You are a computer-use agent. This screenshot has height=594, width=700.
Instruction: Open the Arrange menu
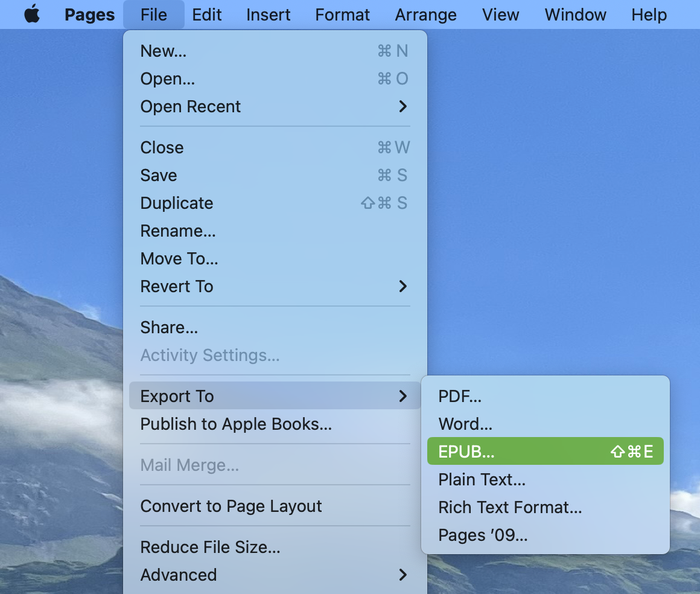pos(425,14)
